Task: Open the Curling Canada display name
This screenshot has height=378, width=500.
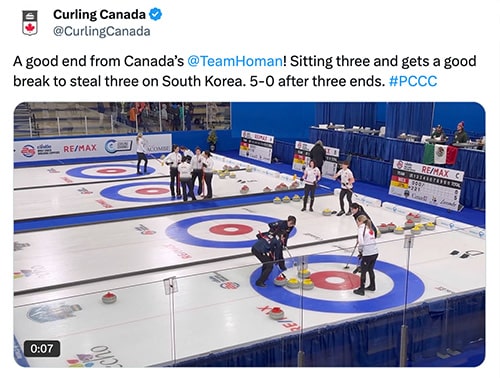Action: pyautogui.click(x=99, y=14)
